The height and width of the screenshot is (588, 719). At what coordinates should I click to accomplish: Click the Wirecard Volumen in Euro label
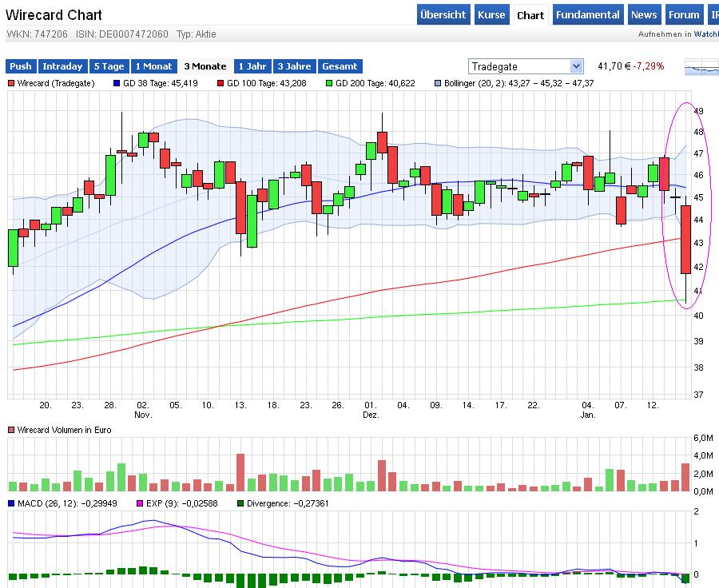64,431
